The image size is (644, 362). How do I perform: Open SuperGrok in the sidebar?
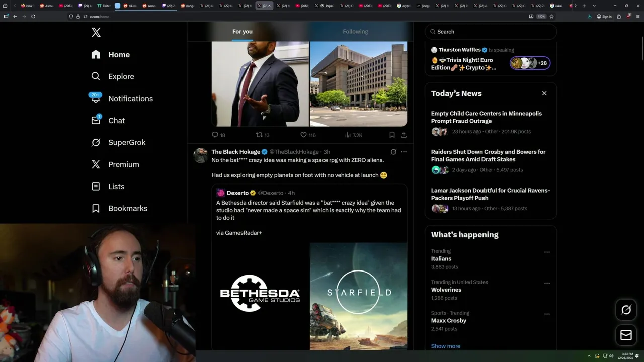point(118,142)
